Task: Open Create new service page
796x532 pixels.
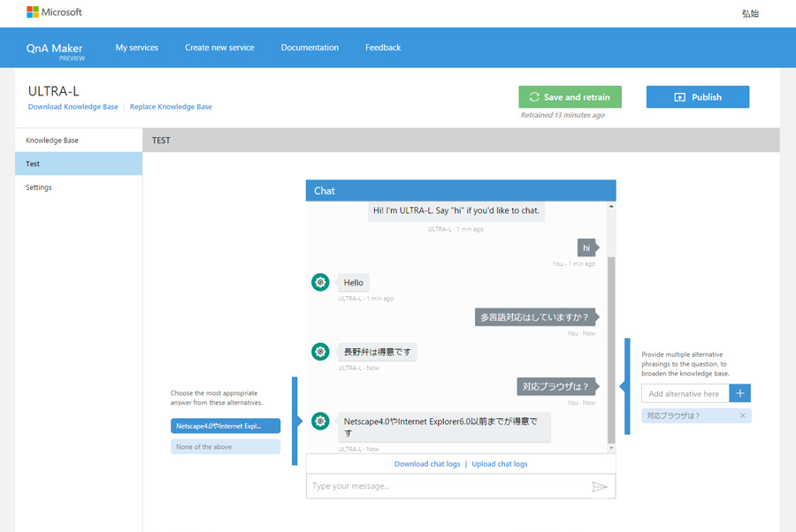Action: [x=219, y=48]
